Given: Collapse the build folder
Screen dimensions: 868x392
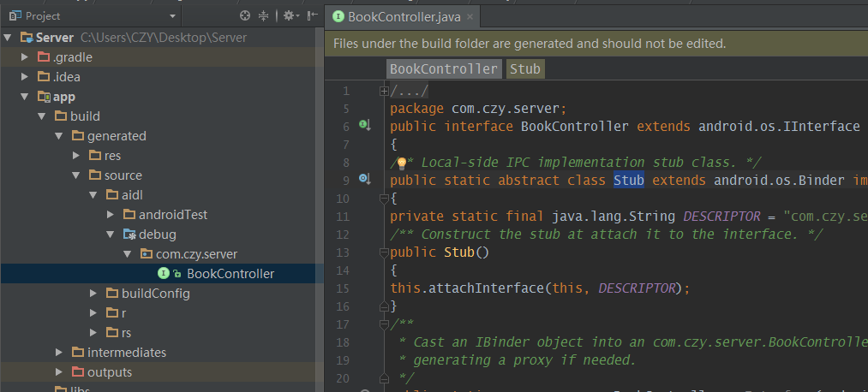Looking at the screenshot, I should [41, 116].
